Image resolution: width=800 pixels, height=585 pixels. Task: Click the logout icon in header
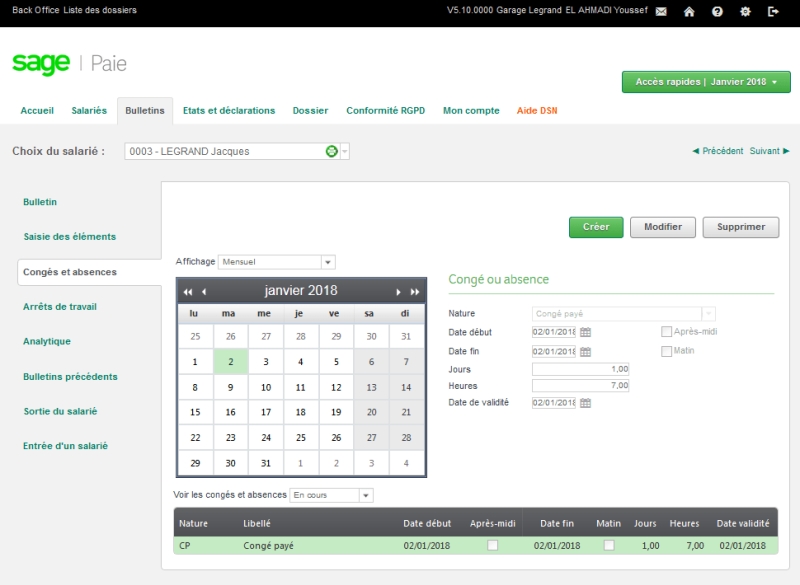[773, 11]
